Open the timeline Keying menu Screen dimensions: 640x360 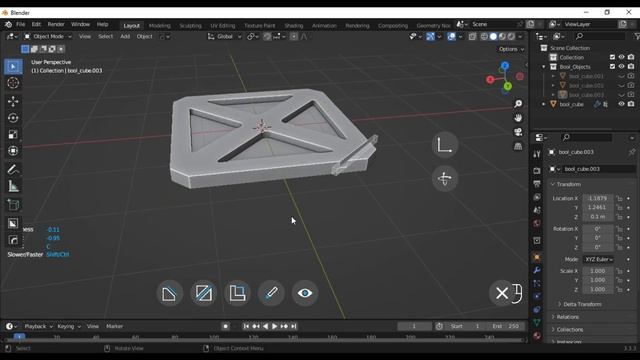[x=69, y=327]
